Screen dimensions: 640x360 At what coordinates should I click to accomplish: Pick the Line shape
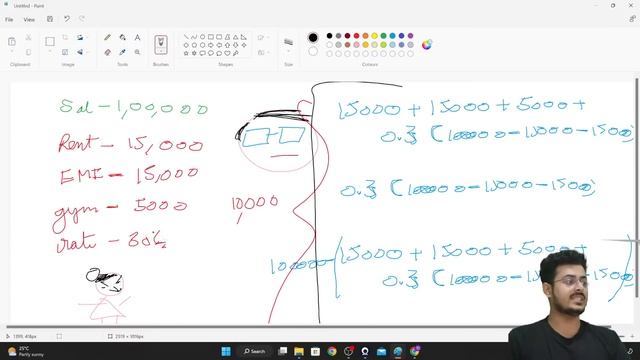186,37
